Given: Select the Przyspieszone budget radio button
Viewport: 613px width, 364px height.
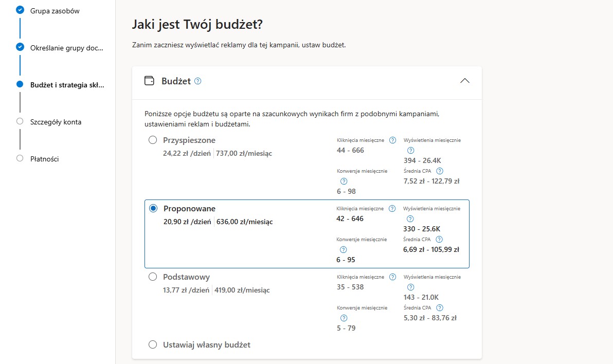Looking at the screenshot, I should [x=153, y=140].
